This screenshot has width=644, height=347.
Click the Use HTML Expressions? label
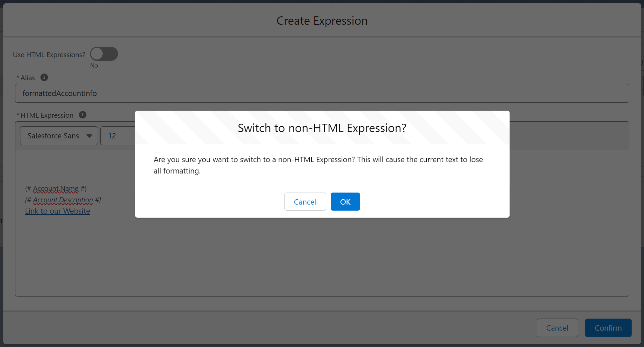[x=49, y=55]
